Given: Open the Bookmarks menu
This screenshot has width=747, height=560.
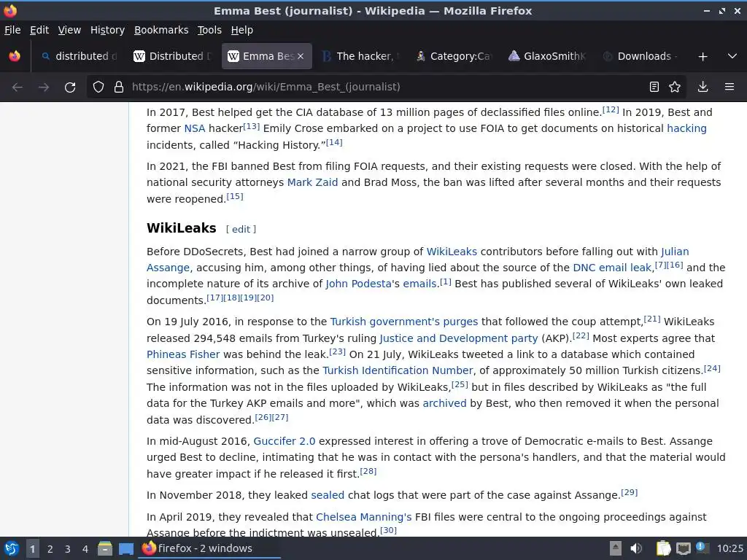Looking at the screenshot, I should click(x=161, y=30).
